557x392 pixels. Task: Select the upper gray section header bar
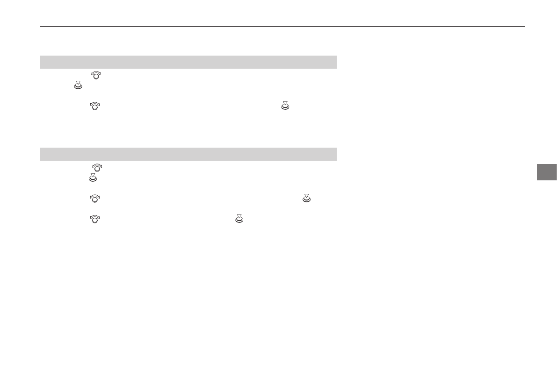click(188, 62)
